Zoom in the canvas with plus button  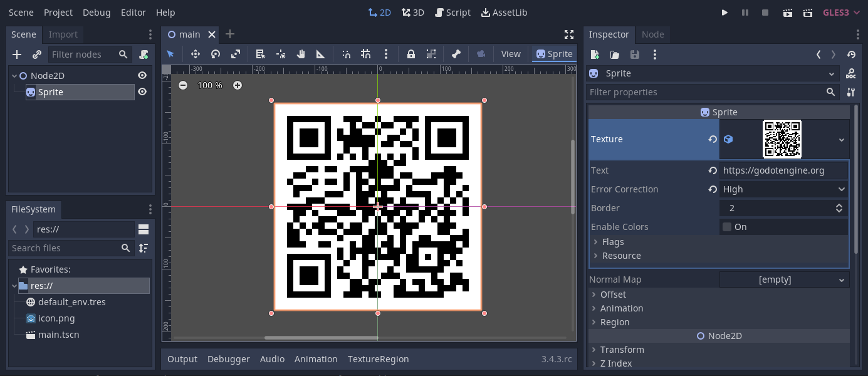pyautogui.click(x=238, y=85)
